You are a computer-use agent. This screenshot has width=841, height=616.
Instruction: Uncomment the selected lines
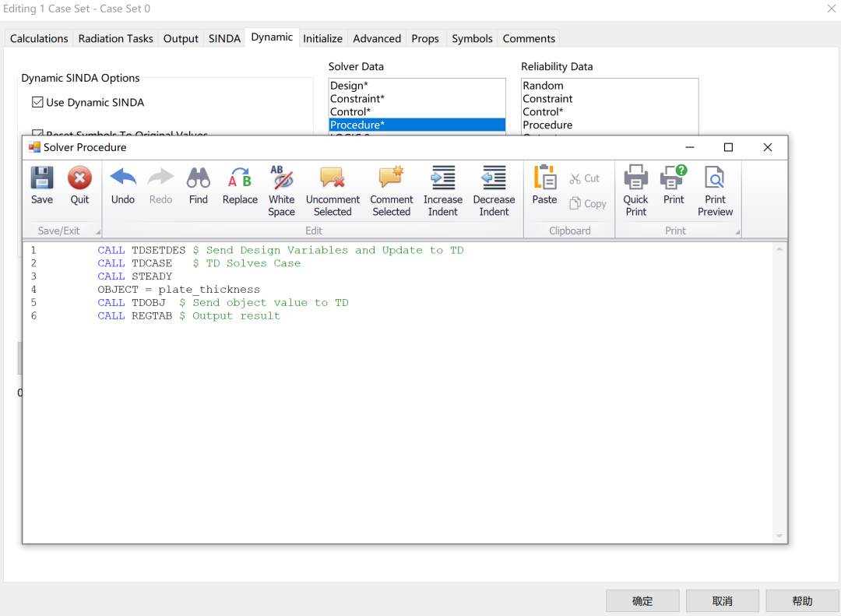[333, 191]
